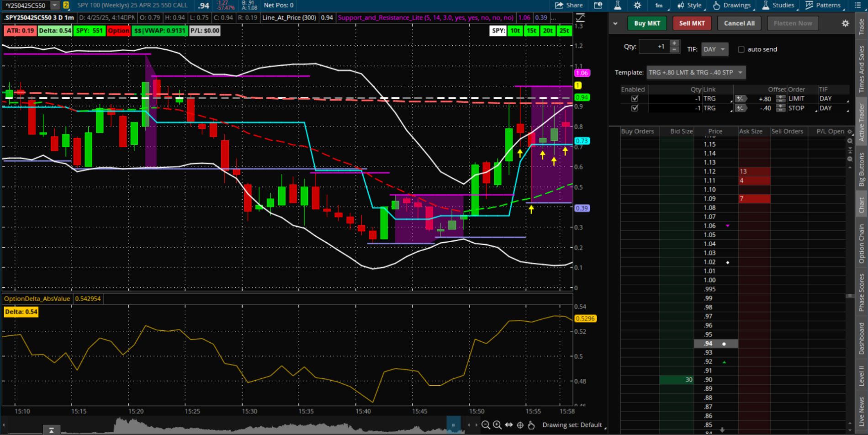Select the pan hand icon below chart
868x435 pixels.
[531, 425]
